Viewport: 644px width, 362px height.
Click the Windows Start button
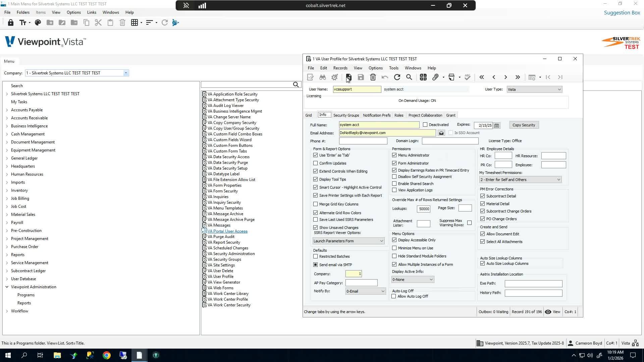8,355
